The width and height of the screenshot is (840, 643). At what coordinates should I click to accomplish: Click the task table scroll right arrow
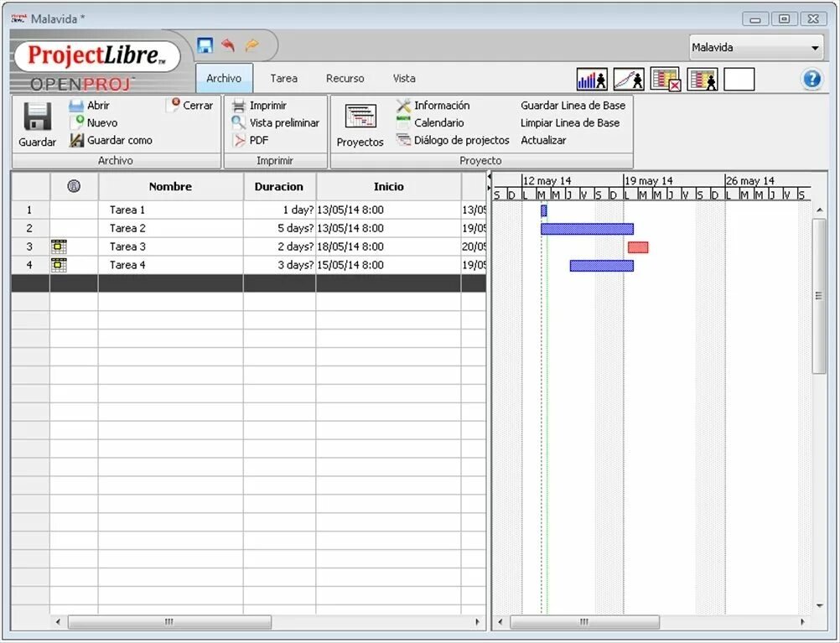(x=477, y=622)
